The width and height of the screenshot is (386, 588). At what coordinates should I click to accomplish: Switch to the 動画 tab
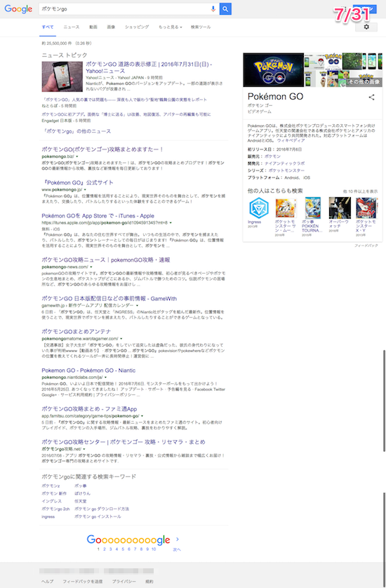(93, 27)
